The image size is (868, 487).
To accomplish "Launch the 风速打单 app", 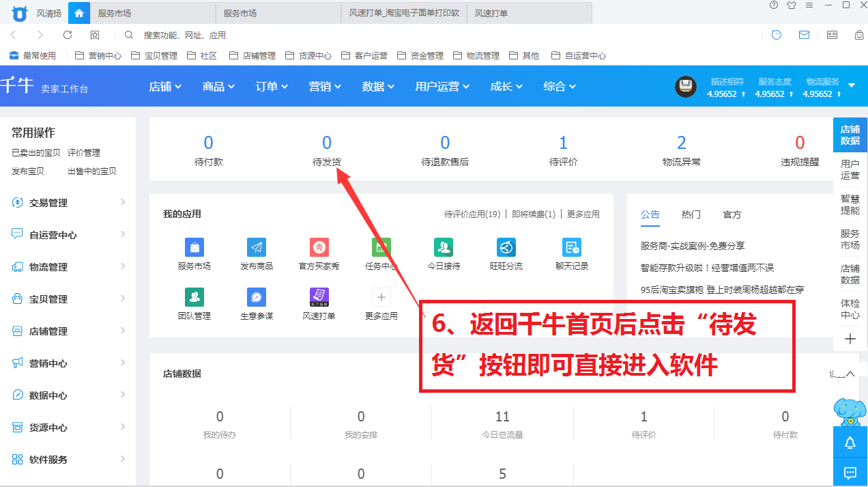I will click(319, 297).
